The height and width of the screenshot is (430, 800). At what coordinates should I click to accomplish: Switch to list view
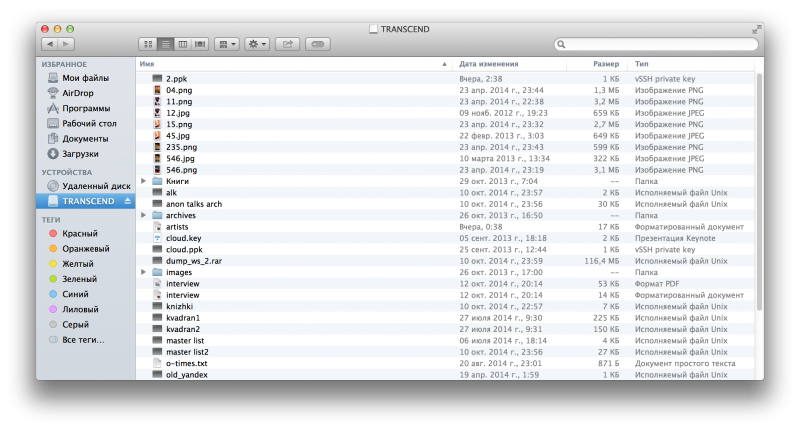pos(165,44)
